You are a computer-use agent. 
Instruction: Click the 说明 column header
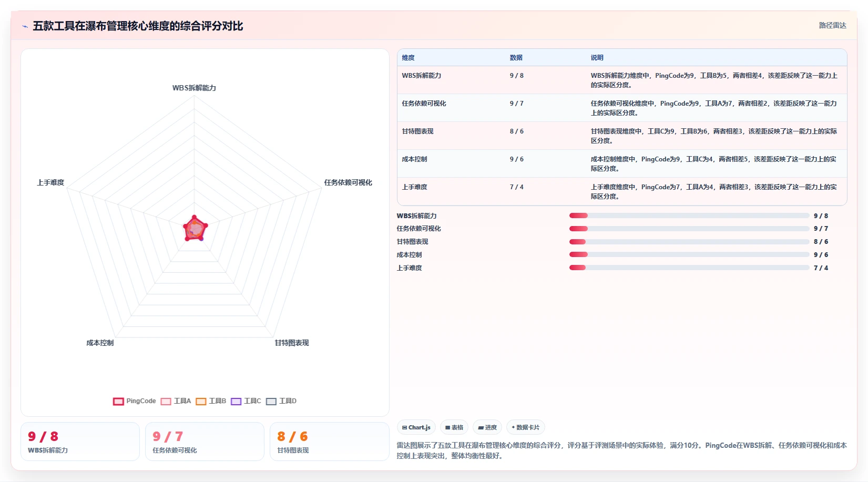(x=597, y=58)
